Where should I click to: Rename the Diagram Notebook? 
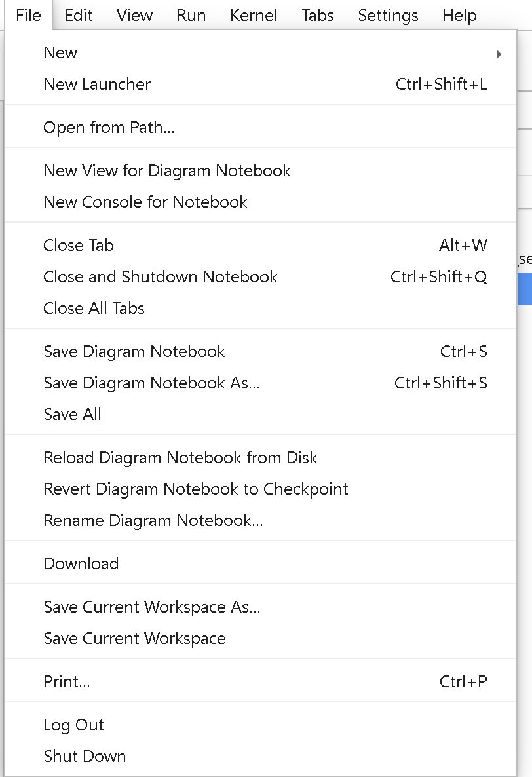[153, 520]
